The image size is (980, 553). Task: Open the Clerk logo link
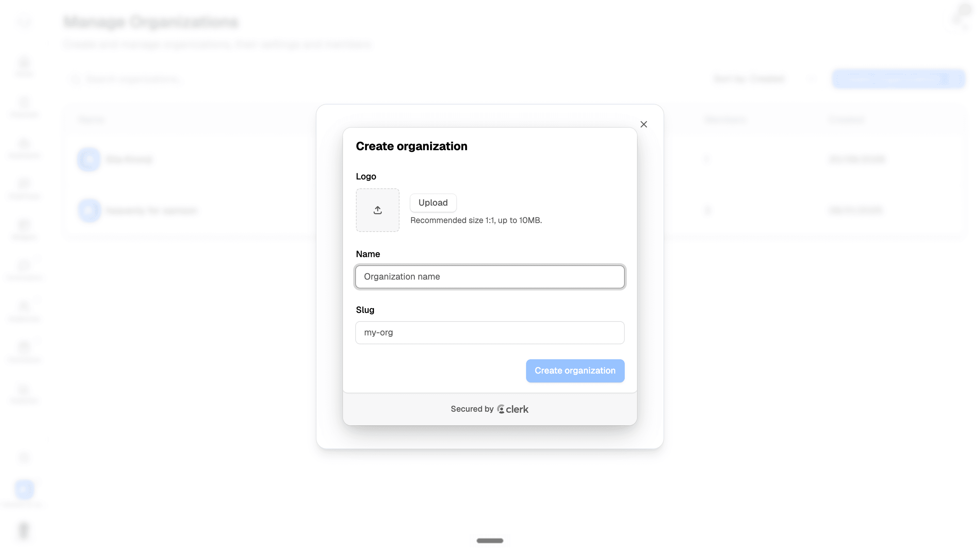pos(512,409)
